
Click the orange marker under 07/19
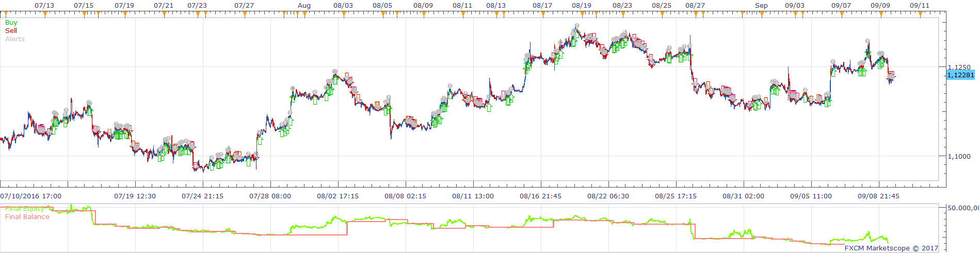tap(124, 14)
